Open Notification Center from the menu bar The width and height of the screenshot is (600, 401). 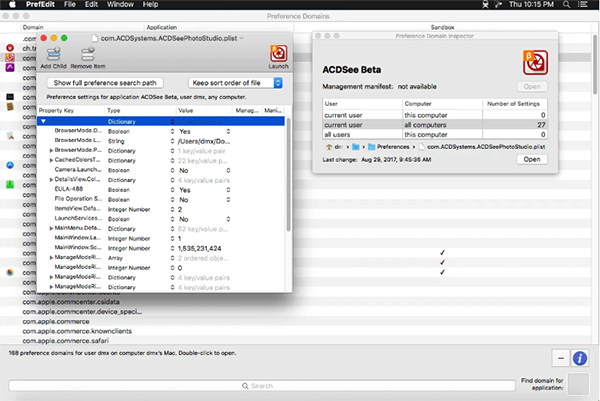582,5
